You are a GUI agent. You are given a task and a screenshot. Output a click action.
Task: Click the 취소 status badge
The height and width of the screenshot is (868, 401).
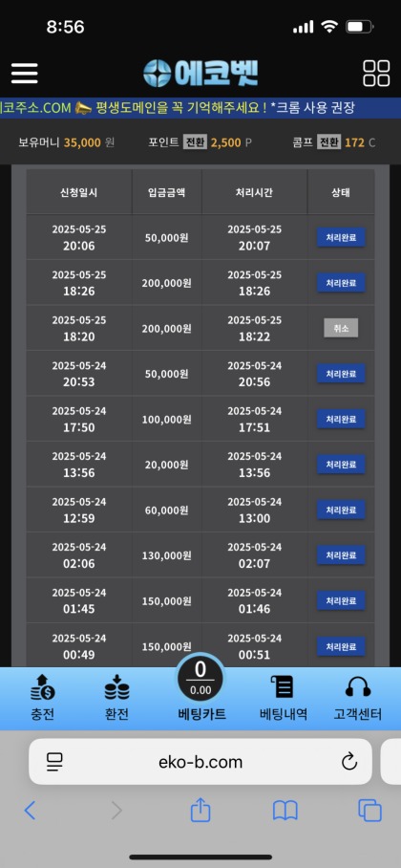click(x=341, y=328)
